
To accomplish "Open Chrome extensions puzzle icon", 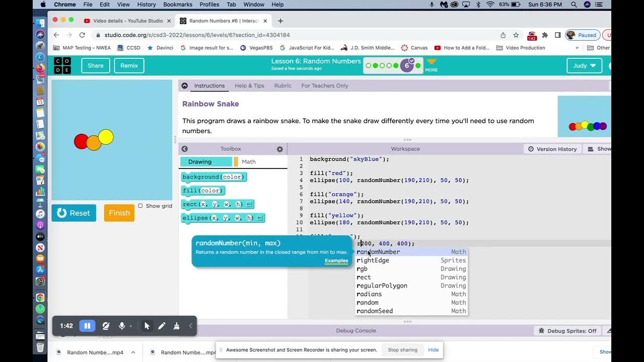I will coord(545,35).
